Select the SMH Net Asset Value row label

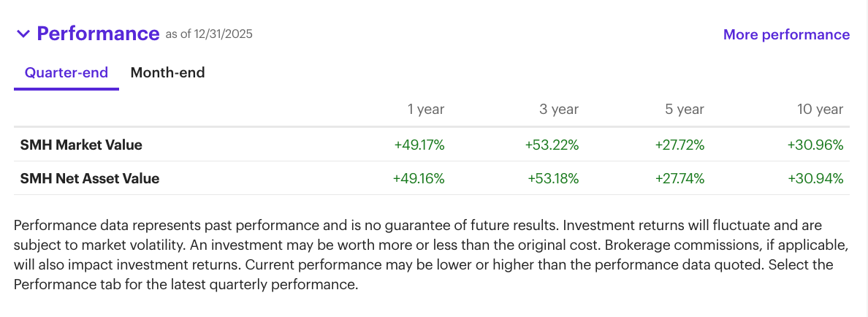coord(90,179)
